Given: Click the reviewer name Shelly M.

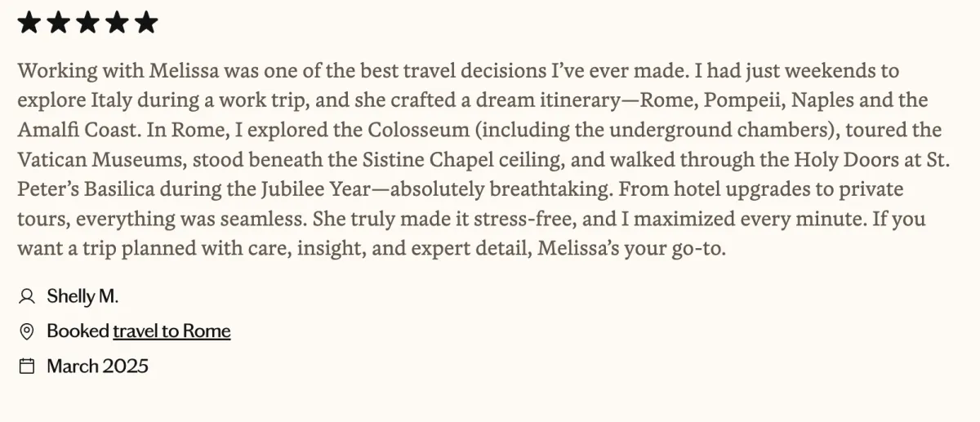Looking at the screenshot, I should pyautogui.click(x=82, y=296).
